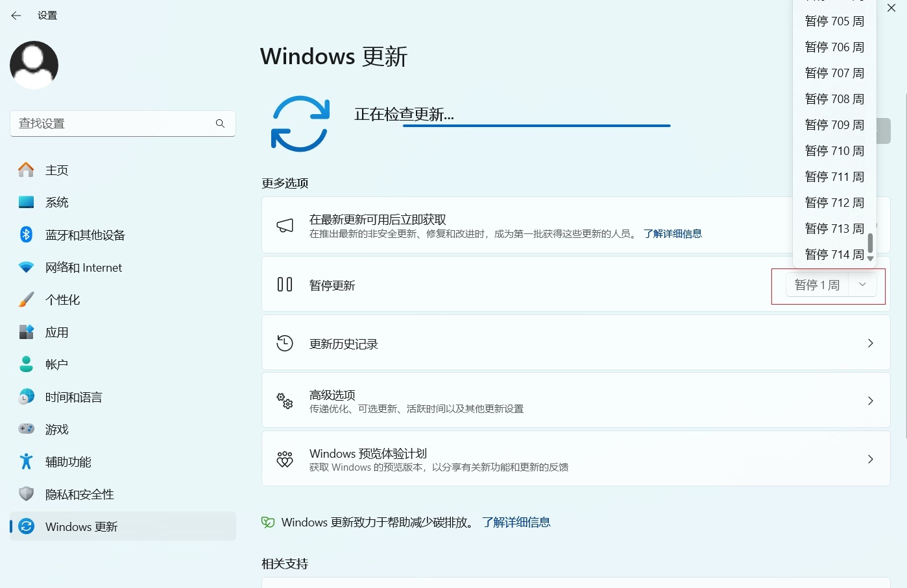Open the 主页 settings page
The width and height of the screenshot is (907, 588).
pos(123,170)
